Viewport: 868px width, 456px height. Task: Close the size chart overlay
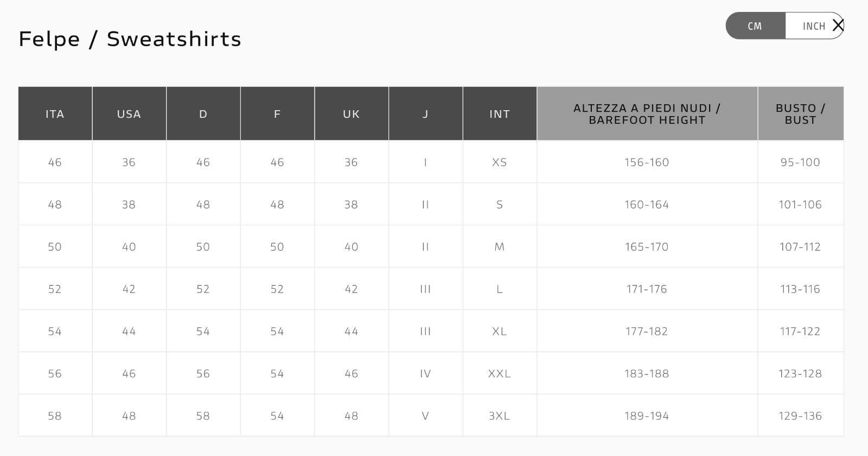pos(838,25)
